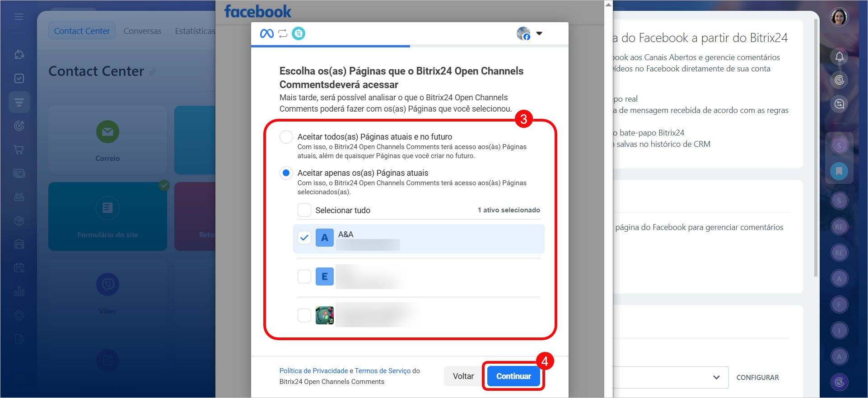The height and width of the screenshot is (398, 868).
Task: Click the A&A page avatar icon
Action: pyautogui.click(x=324, y=238)
